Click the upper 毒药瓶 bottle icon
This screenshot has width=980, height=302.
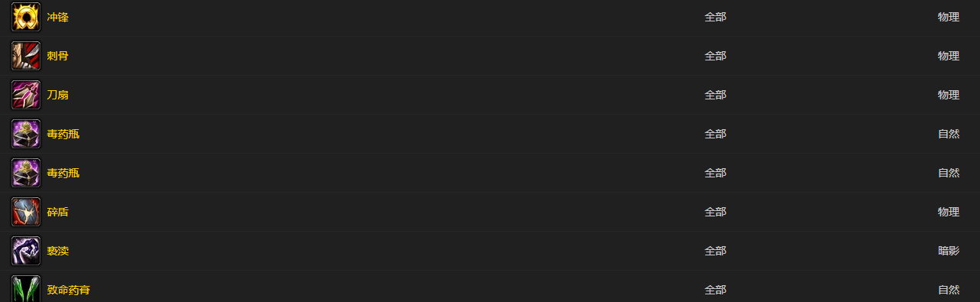pos(26,134)
